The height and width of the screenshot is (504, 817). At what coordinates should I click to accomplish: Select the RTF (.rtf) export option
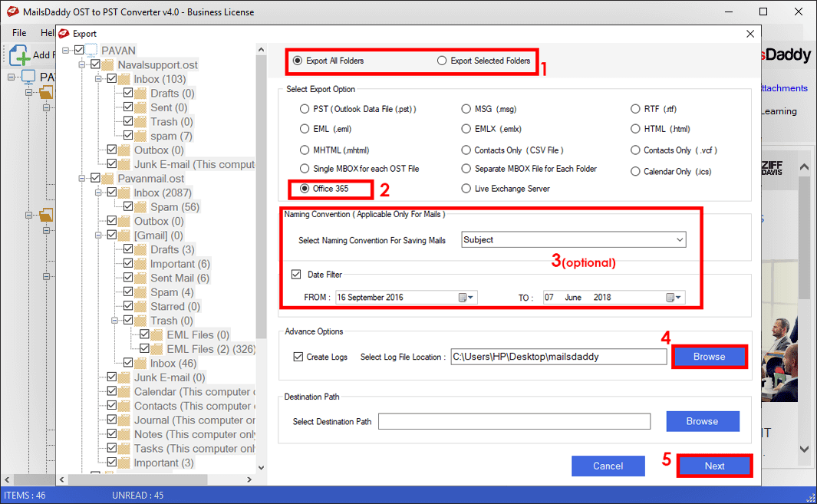[635, 109]
